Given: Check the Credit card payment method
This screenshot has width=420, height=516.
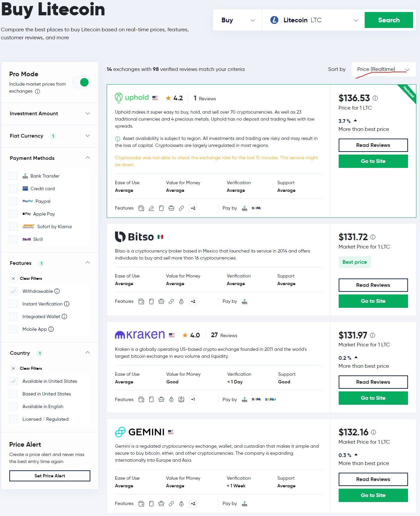Looking at the screenshot, I should pyautogui.click(x=13, y=189).
